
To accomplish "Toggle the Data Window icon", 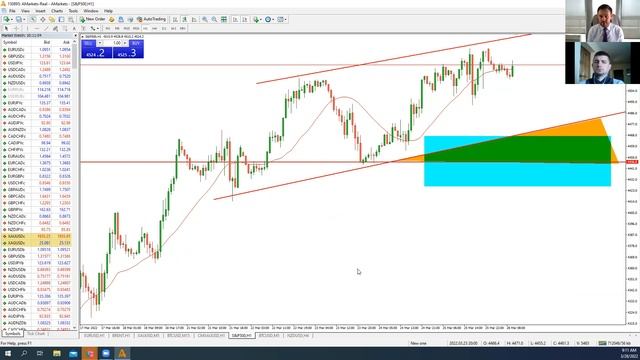I will [42, 19].
